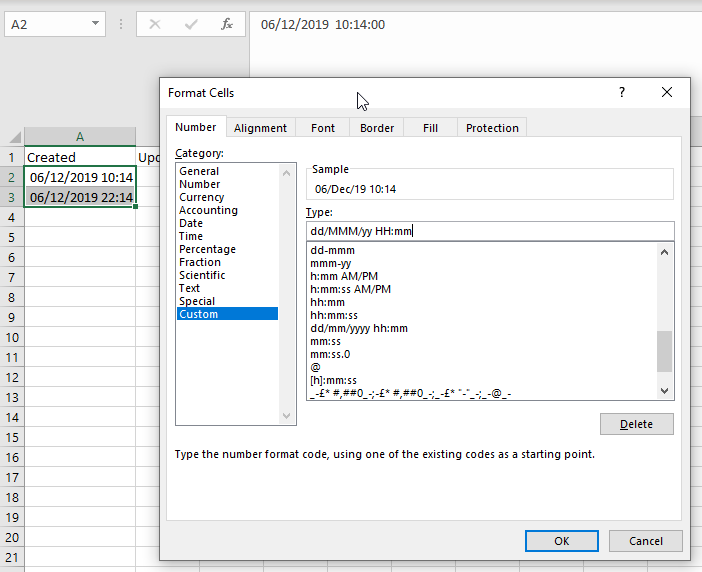Click the confirm checkmark in formula bar
The height and width of the screenshot is (572, 702).
pos(191,24)
